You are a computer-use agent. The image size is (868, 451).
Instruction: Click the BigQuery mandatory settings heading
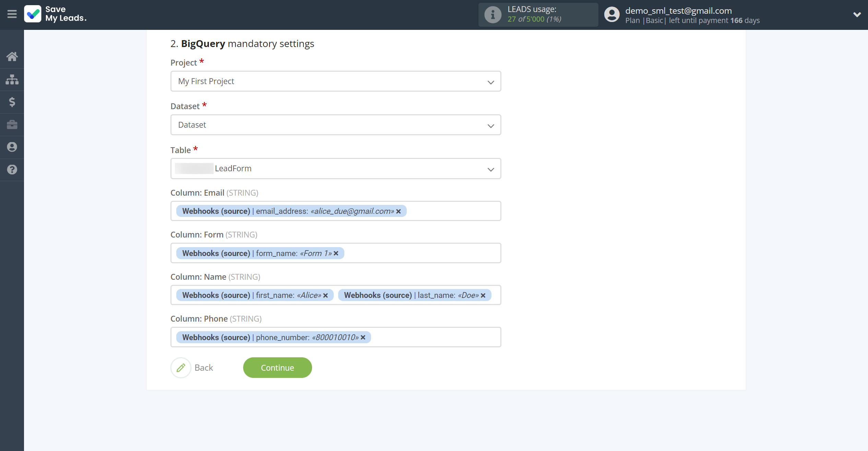242,44
